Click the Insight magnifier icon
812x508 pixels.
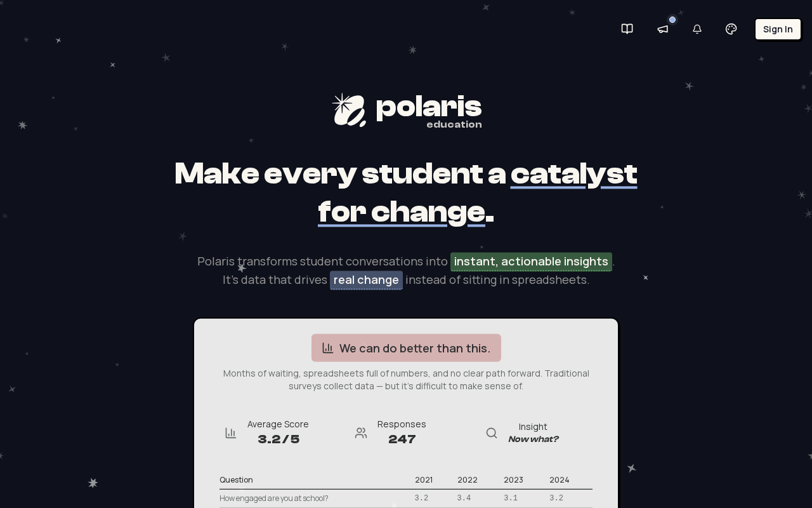[492, 433]
